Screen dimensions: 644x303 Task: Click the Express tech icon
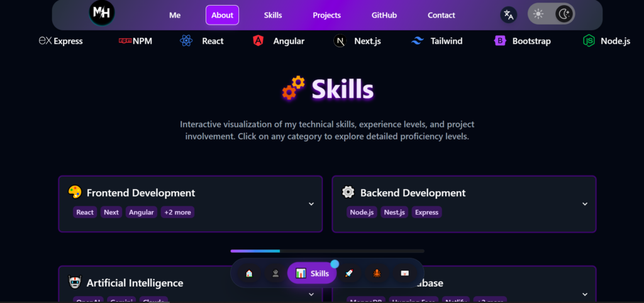pos(45,41)
